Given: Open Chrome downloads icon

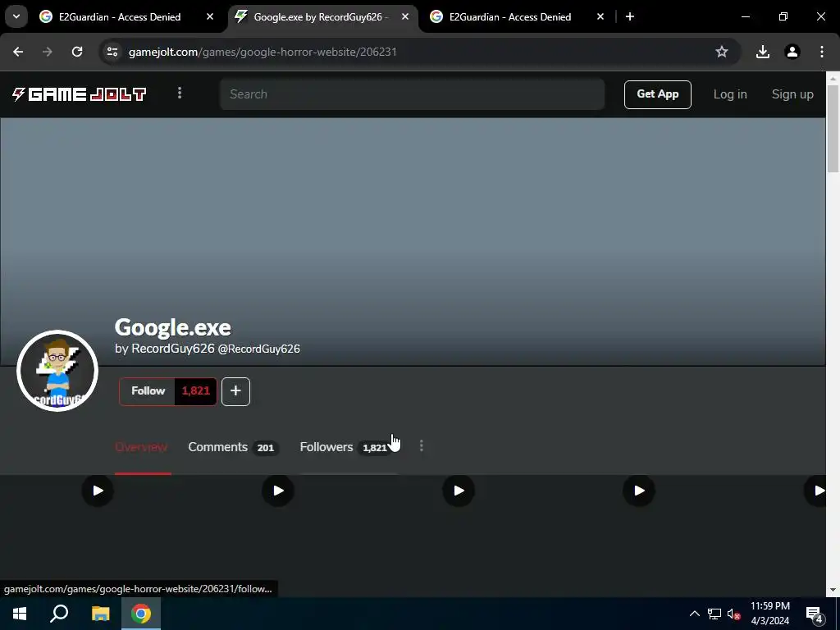Looking at the screenshot, I should coord(763,52).
